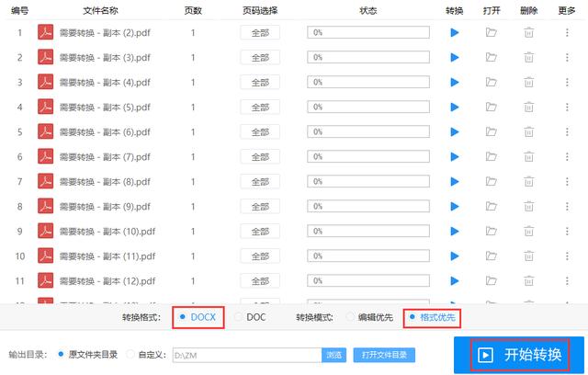Image resolution: width=588 pixels, height=375 pixels.
Task: Open folder for 需要转换 - 副本 (6).pdf
Action: (x=492, y=132)
